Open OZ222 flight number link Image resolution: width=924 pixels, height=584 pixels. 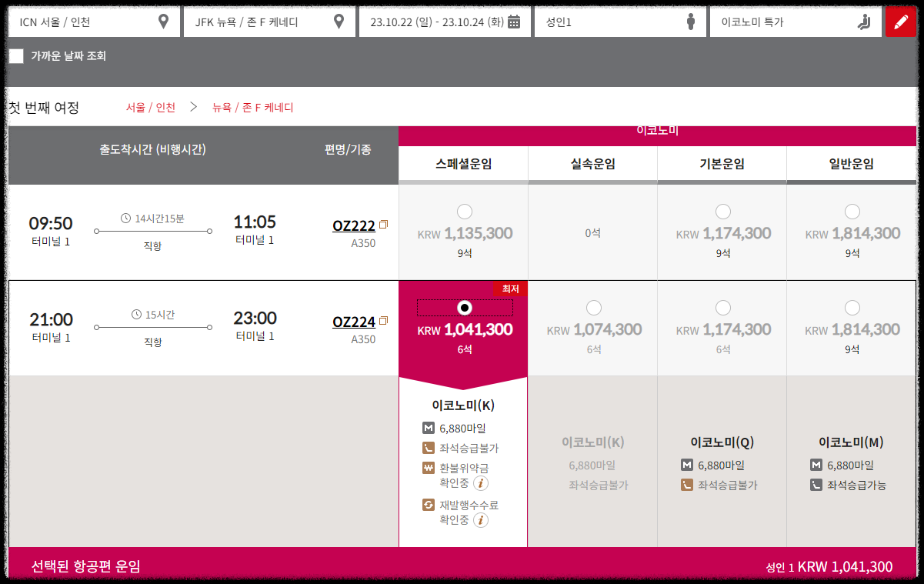[x=354, y=225]
